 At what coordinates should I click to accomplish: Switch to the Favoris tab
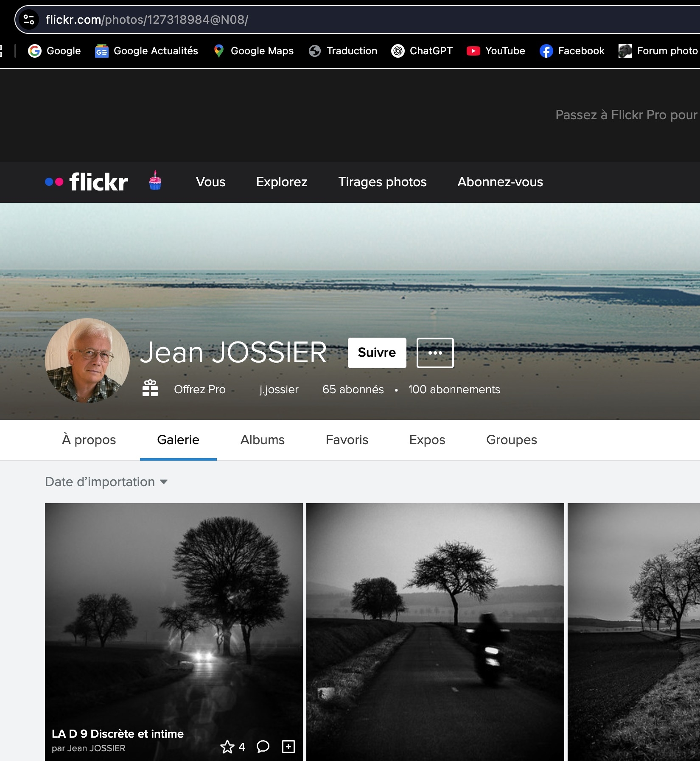coord(347,440)
